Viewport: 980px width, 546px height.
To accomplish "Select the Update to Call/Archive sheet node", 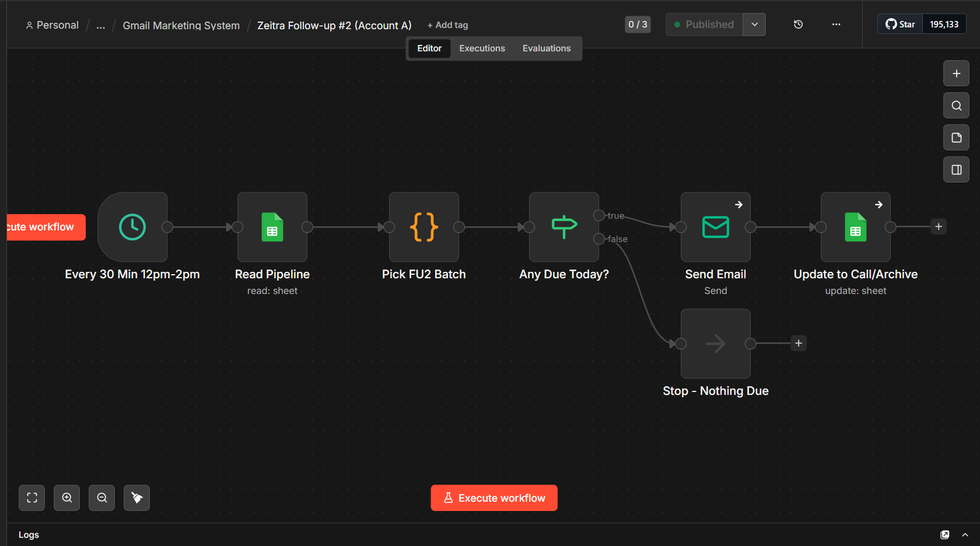I will 856,227.
